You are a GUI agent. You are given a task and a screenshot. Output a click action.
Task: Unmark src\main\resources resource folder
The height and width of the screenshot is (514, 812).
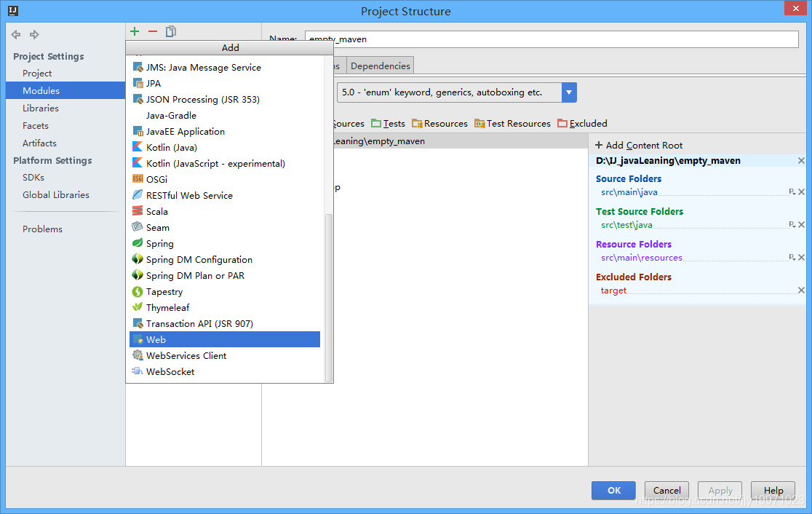801,257
